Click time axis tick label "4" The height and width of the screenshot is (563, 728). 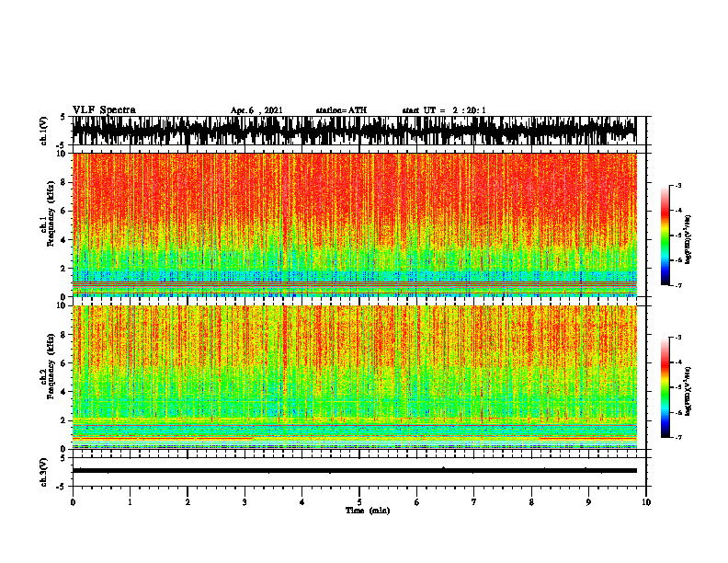(x=302, y=502)
